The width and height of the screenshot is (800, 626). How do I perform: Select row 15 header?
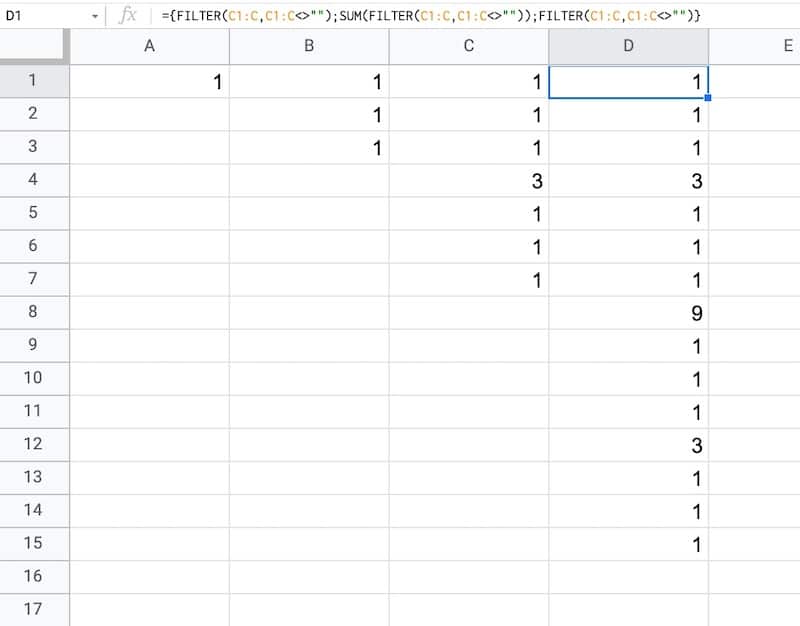pos(34,544)
